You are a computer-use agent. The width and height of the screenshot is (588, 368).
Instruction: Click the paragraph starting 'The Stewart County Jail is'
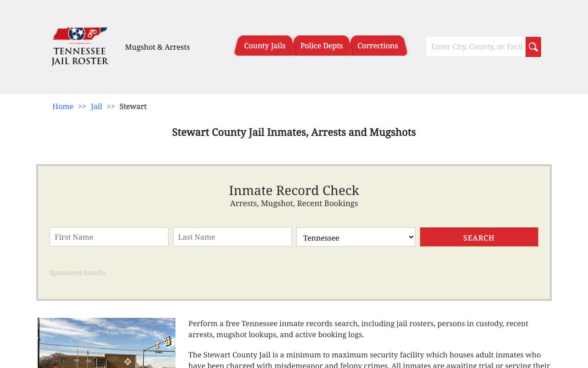coord(369,360)
